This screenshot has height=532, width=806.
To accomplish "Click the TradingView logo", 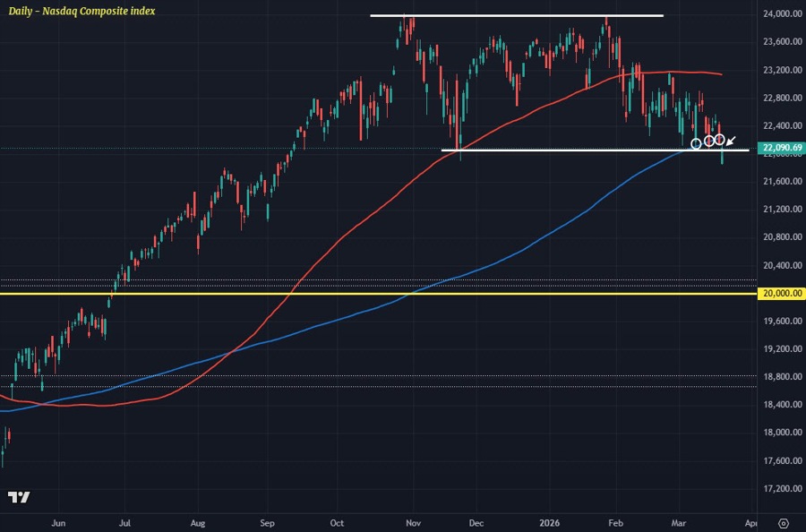I will point(18,497).
